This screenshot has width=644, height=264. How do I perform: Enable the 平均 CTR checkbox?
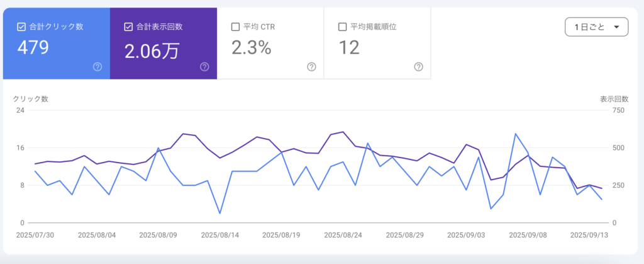tap(235, 26)
